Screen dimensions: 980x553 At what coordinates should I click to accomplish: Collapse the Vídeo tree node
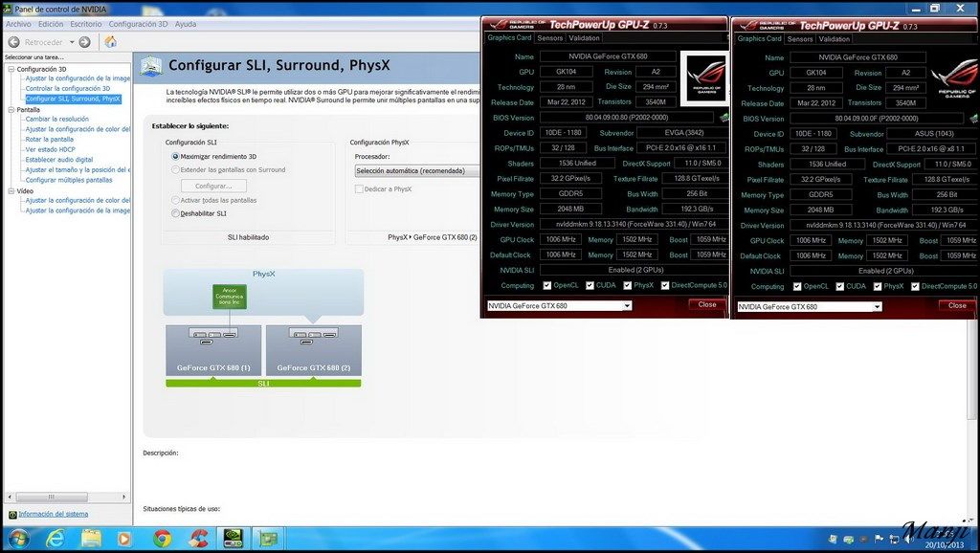point(11,191)
